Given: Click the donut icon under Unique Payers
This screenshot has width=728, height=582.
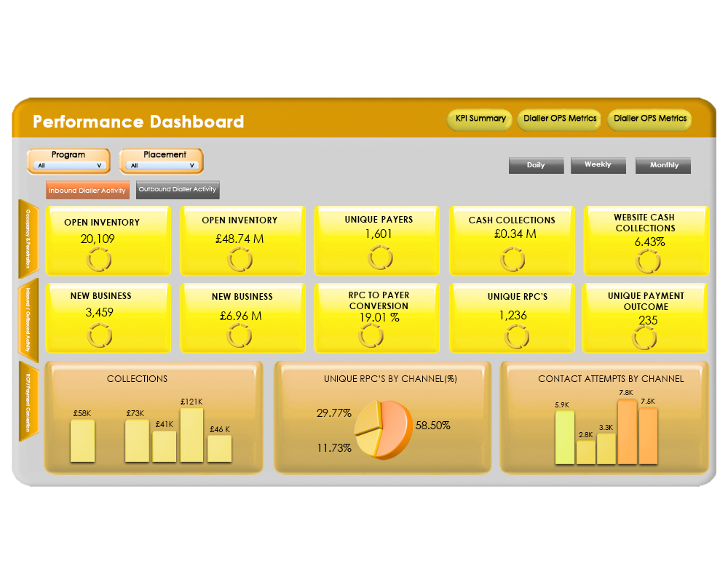Looking at the screenshot, I should (x=380, y=257).
